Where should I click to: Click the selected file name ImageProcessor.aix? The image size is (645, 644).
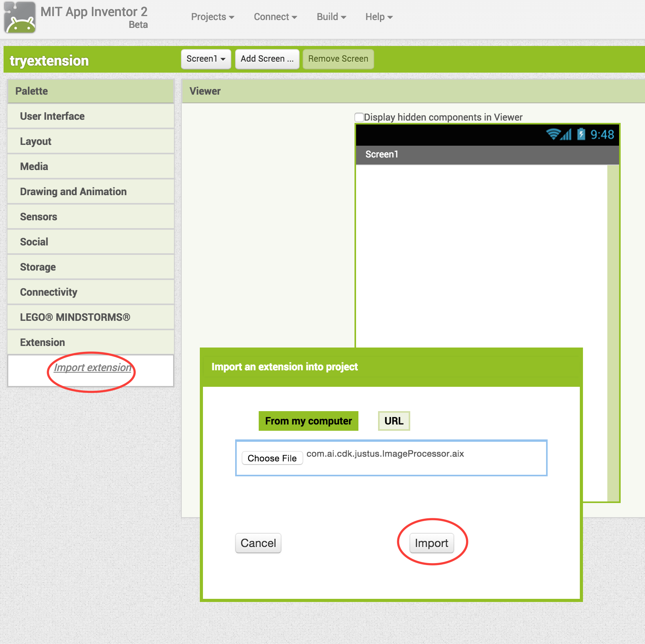(x=385, y=454)
